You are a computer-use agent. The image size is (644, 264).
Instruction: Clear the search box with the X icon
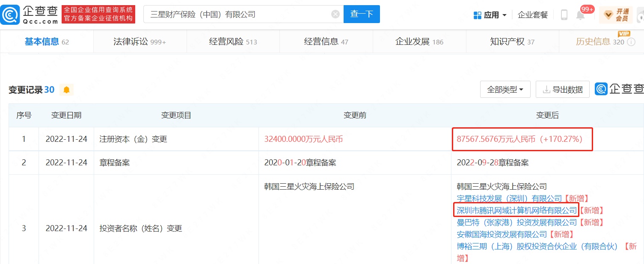[x=335, y=14]
